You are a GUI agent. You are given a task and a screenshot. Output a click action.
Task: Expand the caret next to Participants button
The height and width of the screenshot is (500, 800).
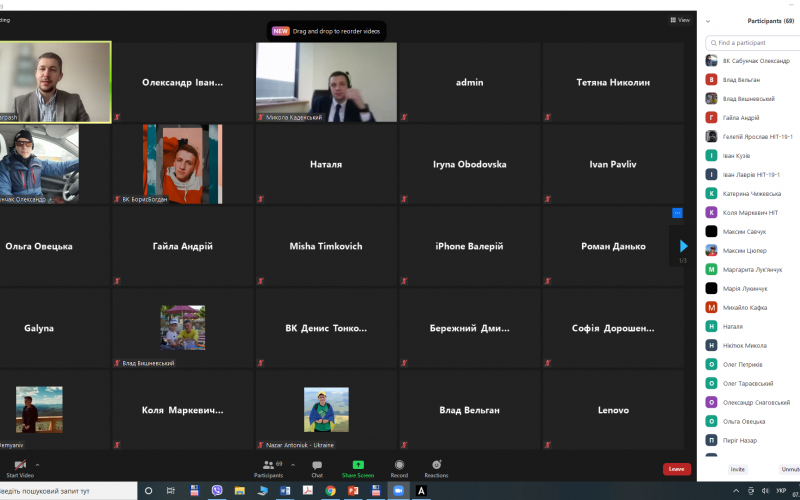pos(293,465)
